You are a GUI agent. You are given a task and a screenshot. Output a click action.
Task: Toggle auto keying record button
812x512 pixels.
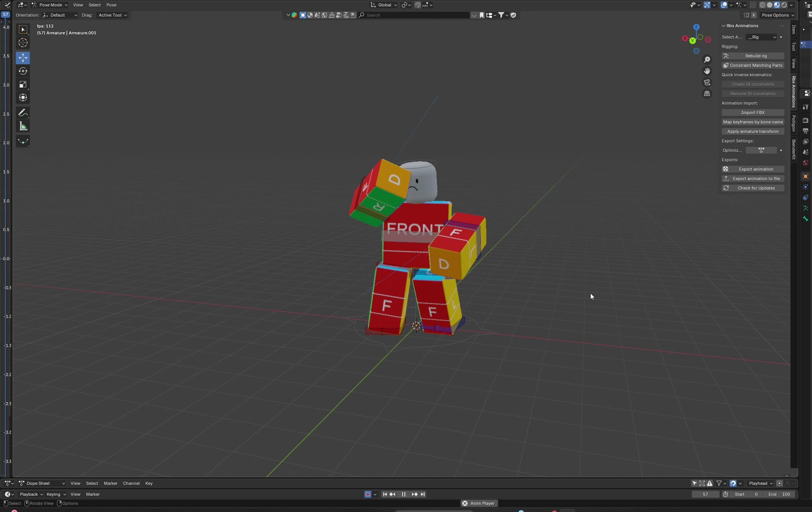tap(367, 494)
